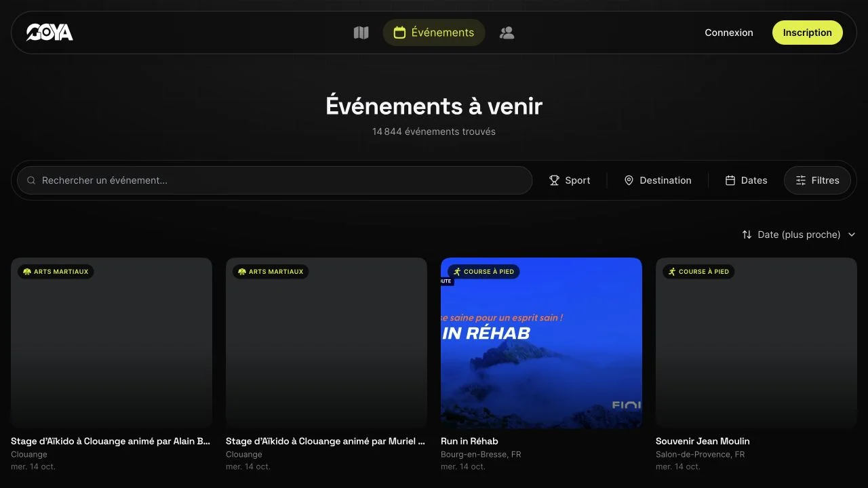
Task: Click the sliders icon in Filtres
Action: [801, 180]
